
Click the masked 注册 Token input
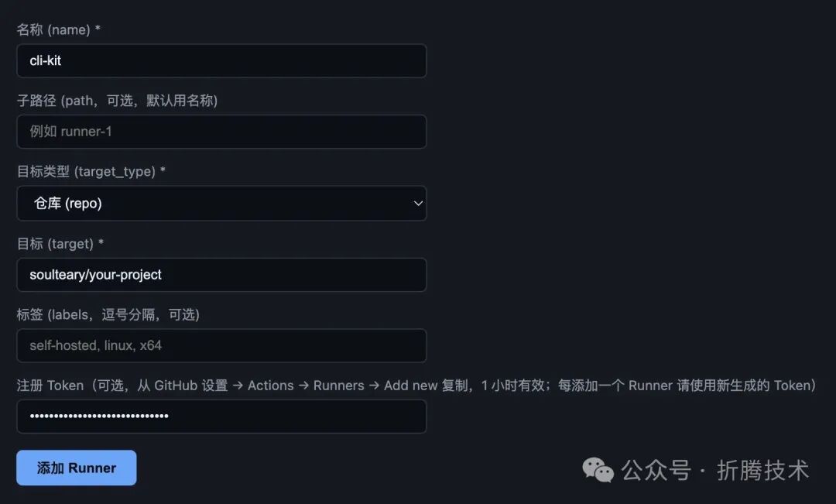(222, 416)
